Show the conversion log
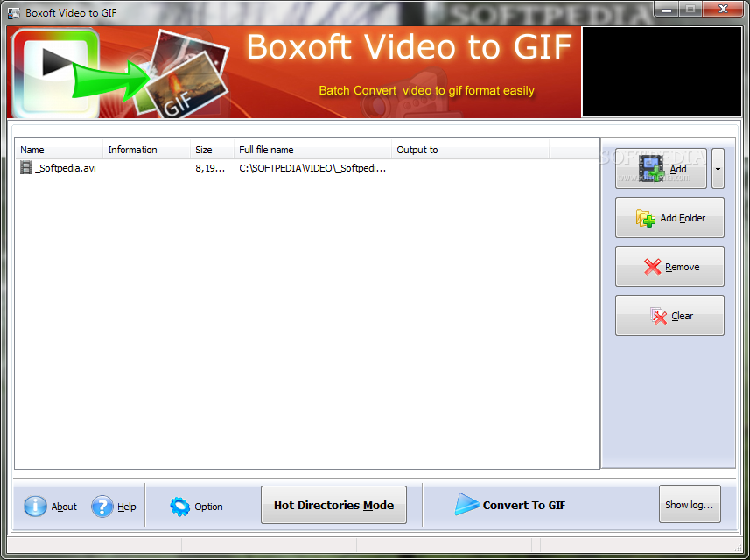 690,505
